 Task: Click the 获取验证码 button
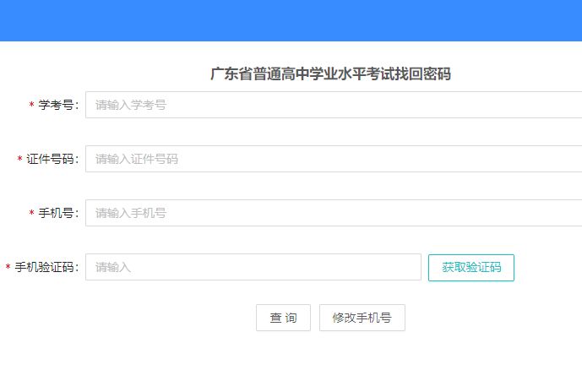pyautogui.click(x=471, y=267)
